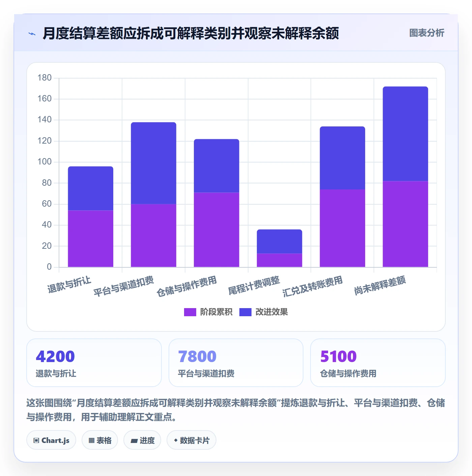The image size is (472, 476).
Task: Click the 汇兑及转账费用 x-axis label
Action: [313, 287]
